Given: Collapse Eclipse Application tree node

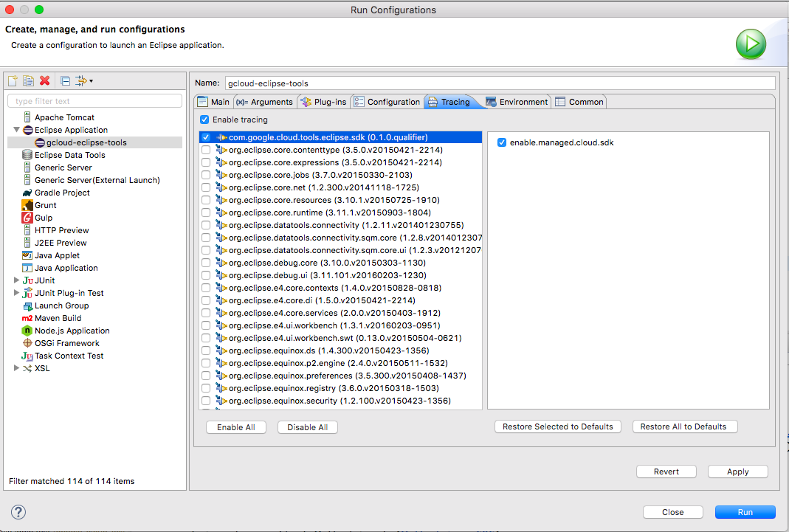Looking at the screenshot, I should [16, 130].
